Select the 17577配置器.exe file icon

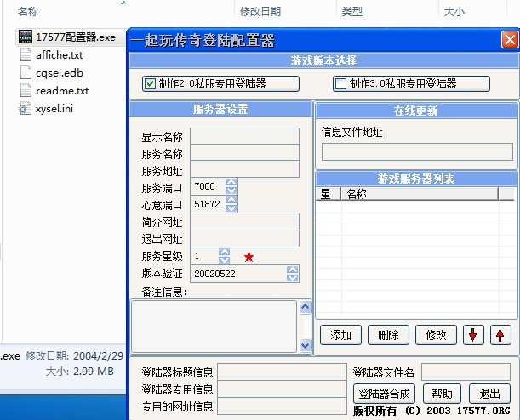coord(25,37)
